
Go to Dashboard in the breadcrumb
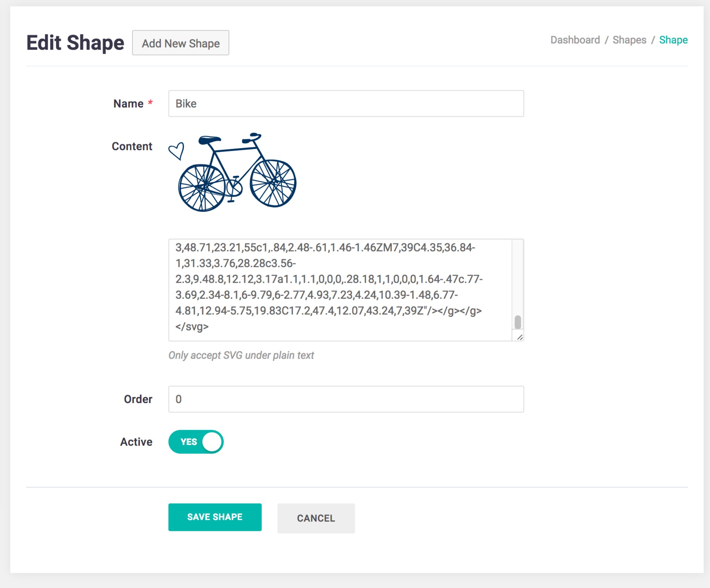click(x=575, y=40)
